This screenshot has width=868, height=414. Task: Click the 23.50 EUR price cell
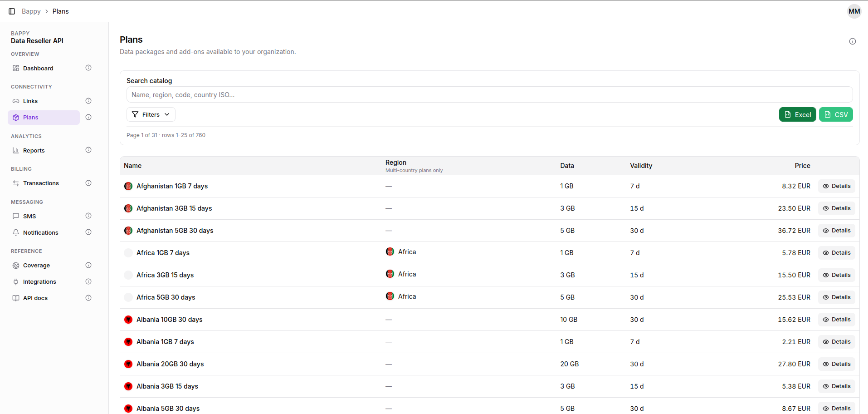(794, 208)
